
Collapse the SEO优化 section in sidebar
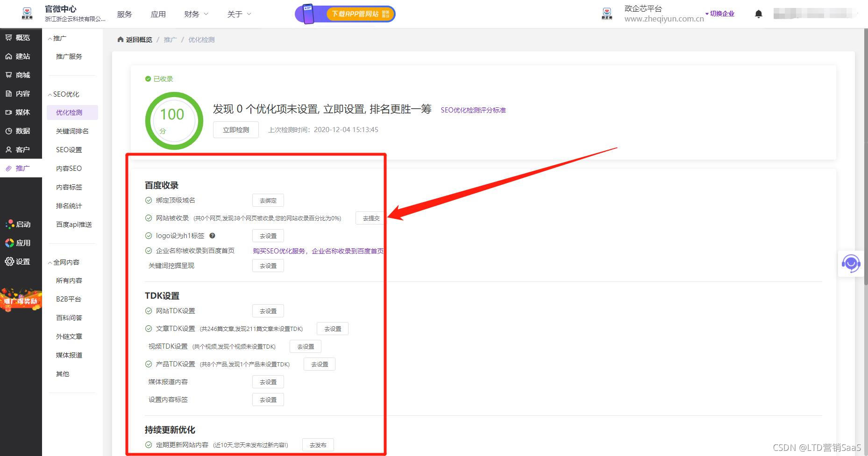(x=63, y=94)
